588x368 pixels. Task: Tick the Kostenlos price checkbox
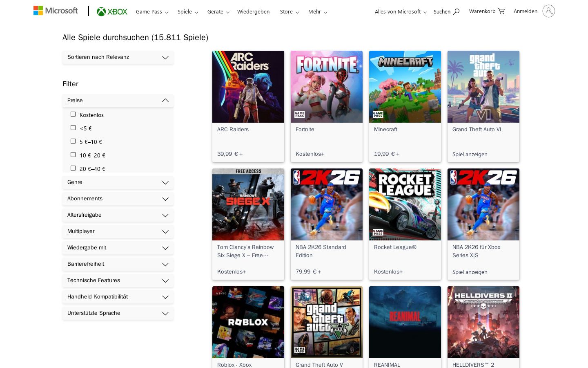(73, 114)
